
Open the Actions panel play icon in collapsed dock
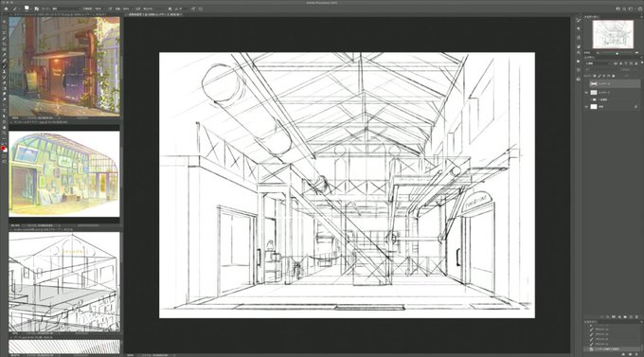click(x=579, y=62)
